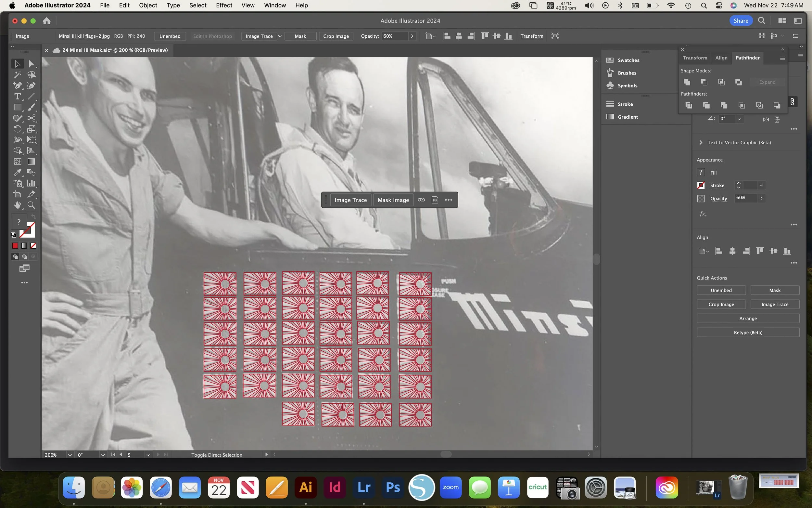Open the zoom level 200% dropdown

(70, 455)
